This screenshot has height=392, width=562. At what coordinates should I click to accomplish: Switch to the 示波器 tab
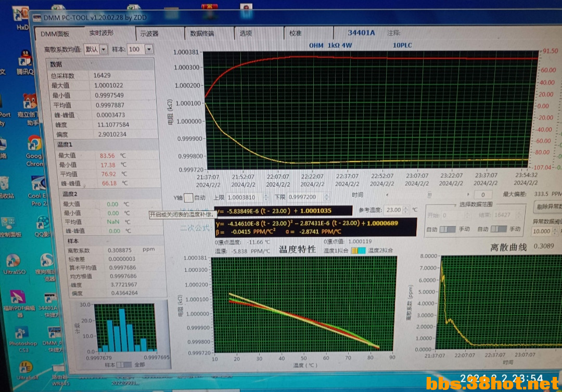[x=149, y=34]
